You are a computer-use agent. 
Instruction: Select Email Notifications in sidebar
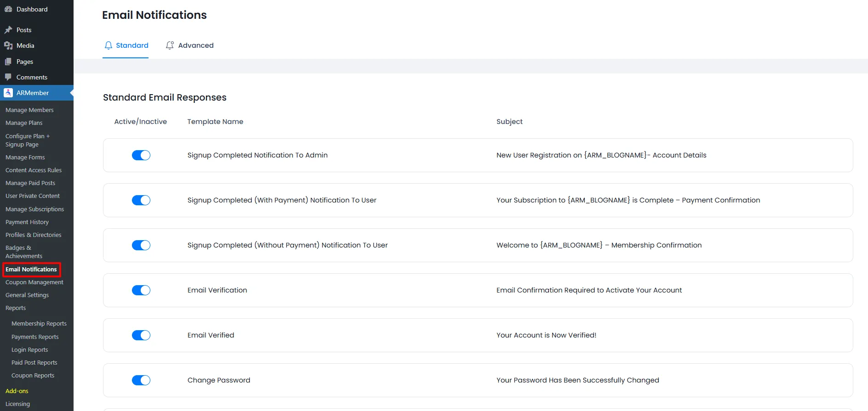click(x=31, y=270)
